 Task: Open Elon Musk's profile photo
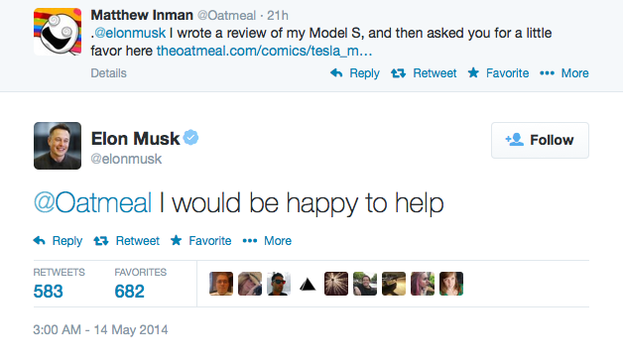click(x=58, y=146)
